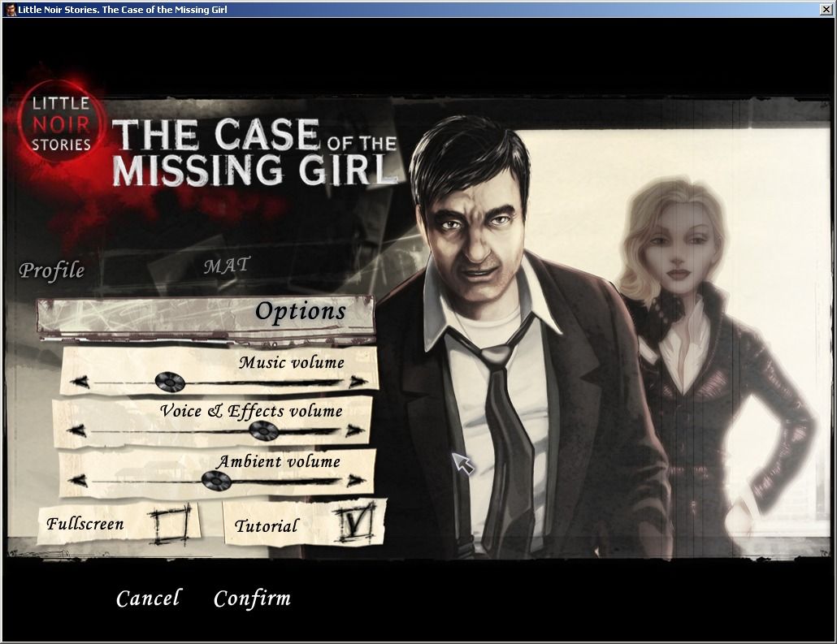Uncheck the Tutorial checkbox

(354, 523)
